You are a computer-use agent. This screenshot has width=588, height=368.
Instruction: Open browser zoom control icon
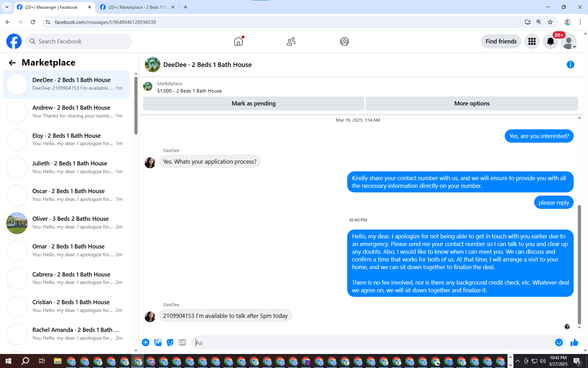click(x=539, y=22)
